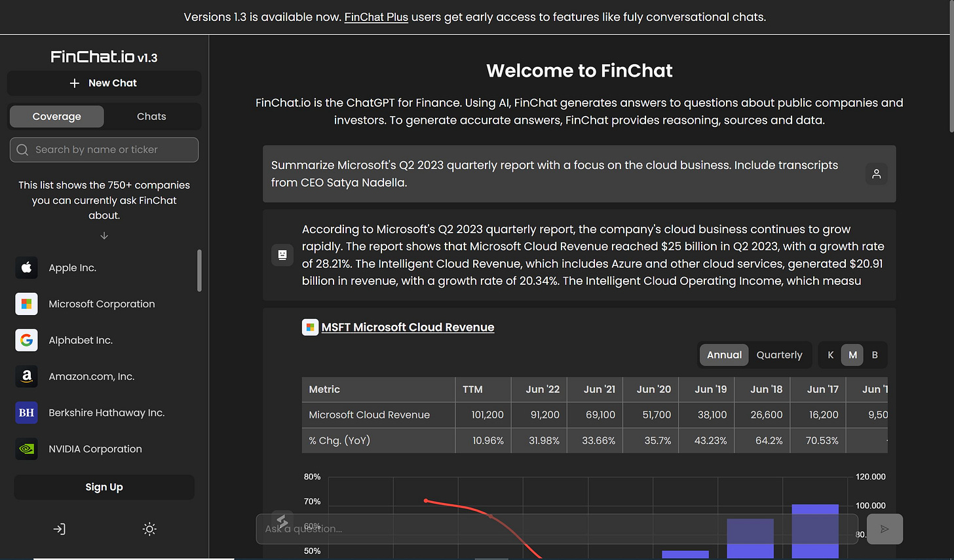Click the plus icon in New Chat

pos(75,83)
